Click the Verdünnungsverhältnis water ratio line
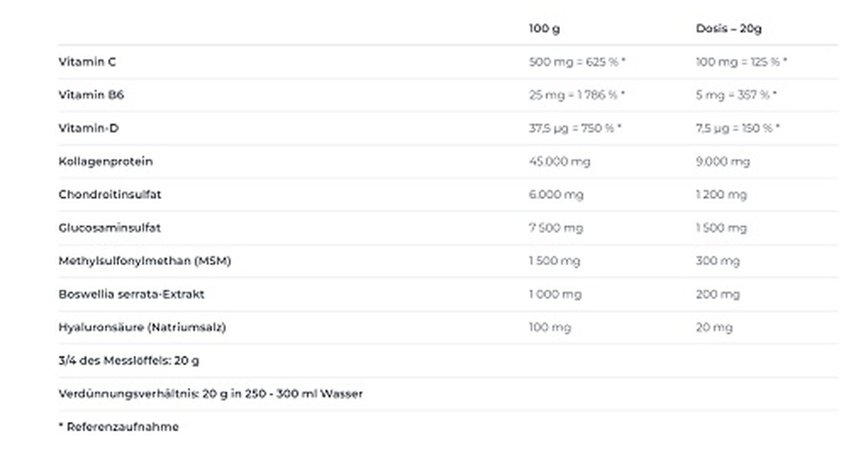 (210, 394)
